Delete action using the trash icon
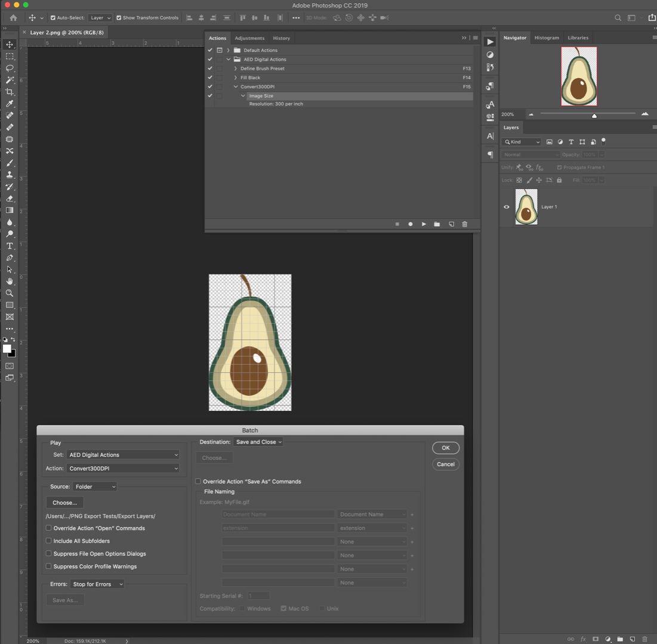Image resolution: width=657 pixels, height=644 pixels. [x=465, y=224]
